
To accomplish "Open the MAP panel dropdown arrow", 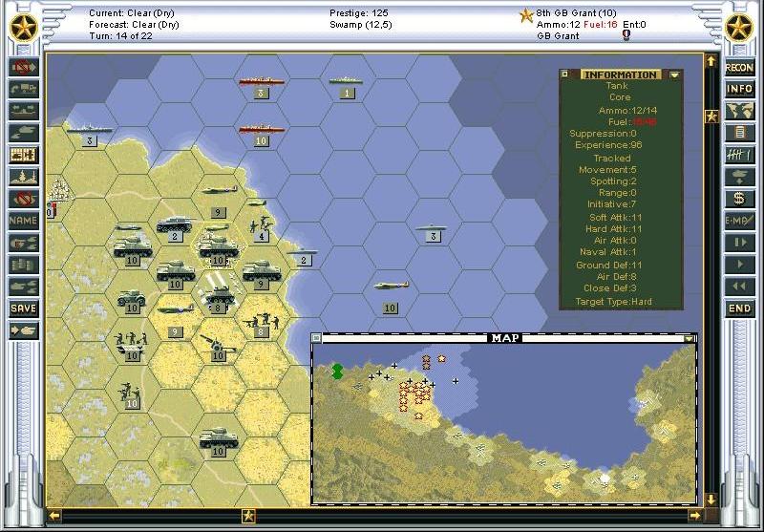I will pyautogui.click(x=690, y=338).
